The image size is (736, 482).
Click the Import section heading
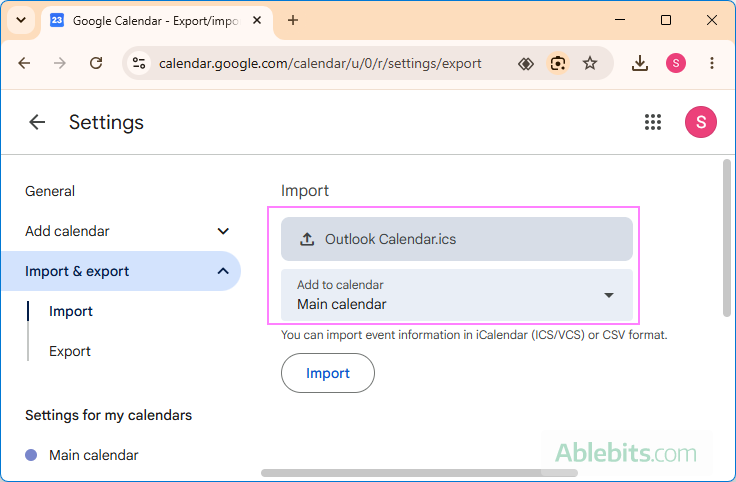pyautogui.click(x=305, y=191)
